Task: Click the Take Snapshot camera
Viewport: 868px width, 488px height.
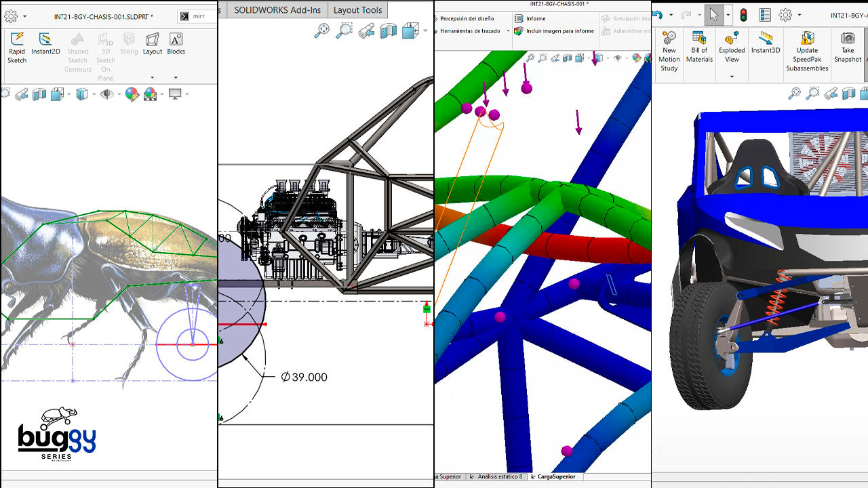Action: click(x=848, y=47)
